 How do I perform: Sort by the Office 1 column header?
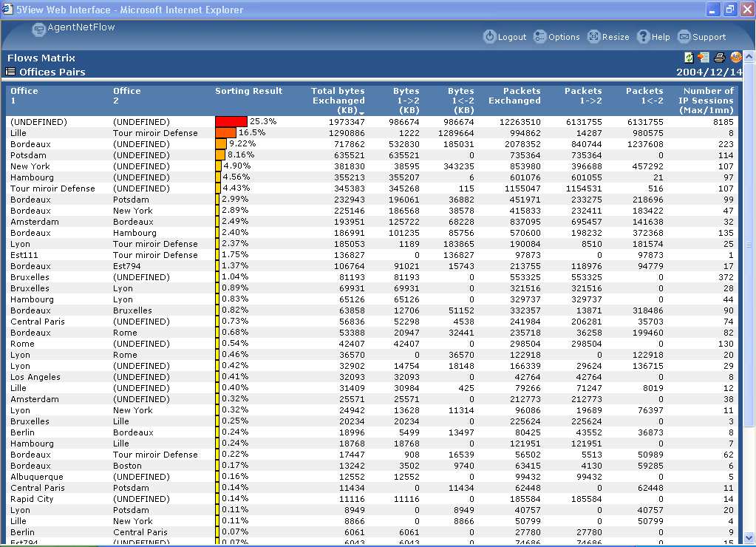coord(24,95)
